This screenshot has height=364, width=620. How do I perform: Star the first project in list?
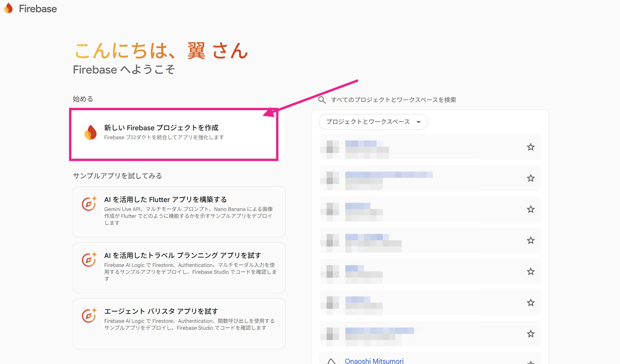[x=531, y=147]
